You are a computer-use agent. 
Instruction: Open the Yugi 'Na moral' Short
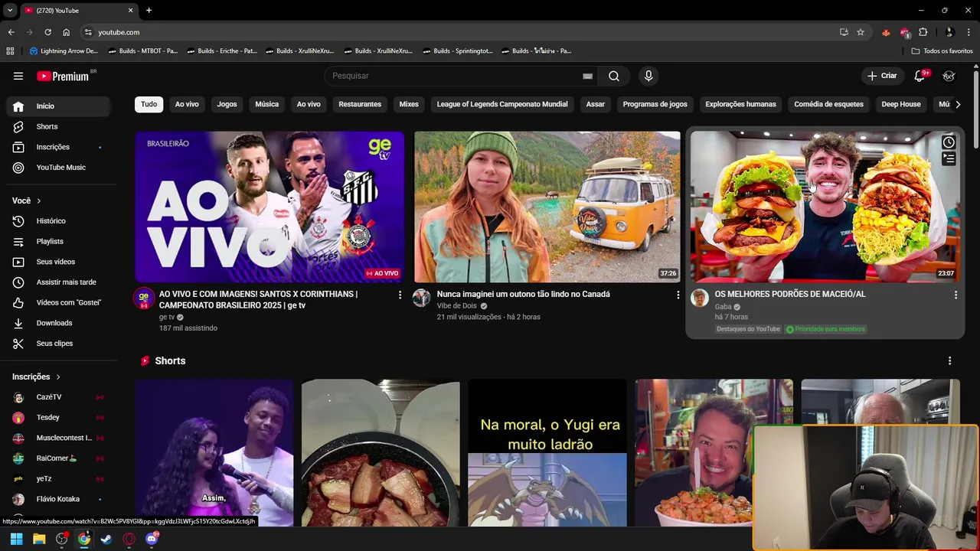(547, 453)
